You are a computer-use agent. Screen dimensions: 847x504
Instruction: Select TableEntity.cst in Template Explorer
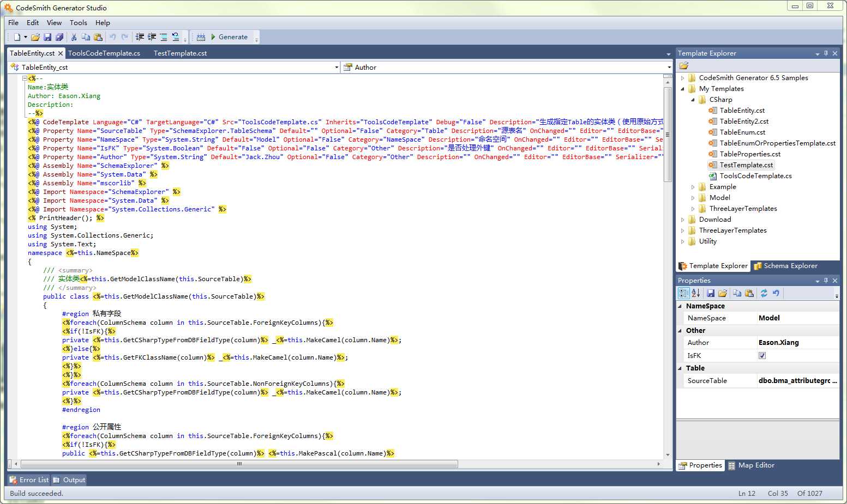pos(742,111)
